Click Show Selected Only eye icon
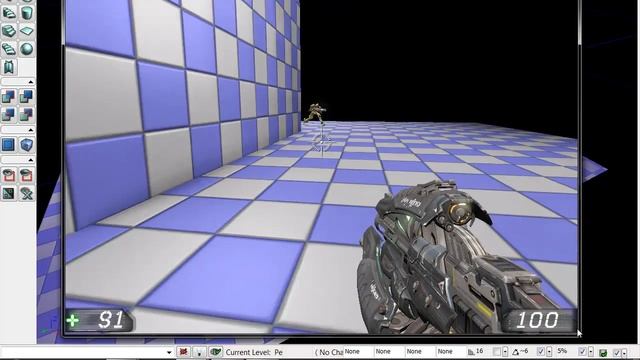Viewport: 640px width, 360px height. (x=9, y=175)
